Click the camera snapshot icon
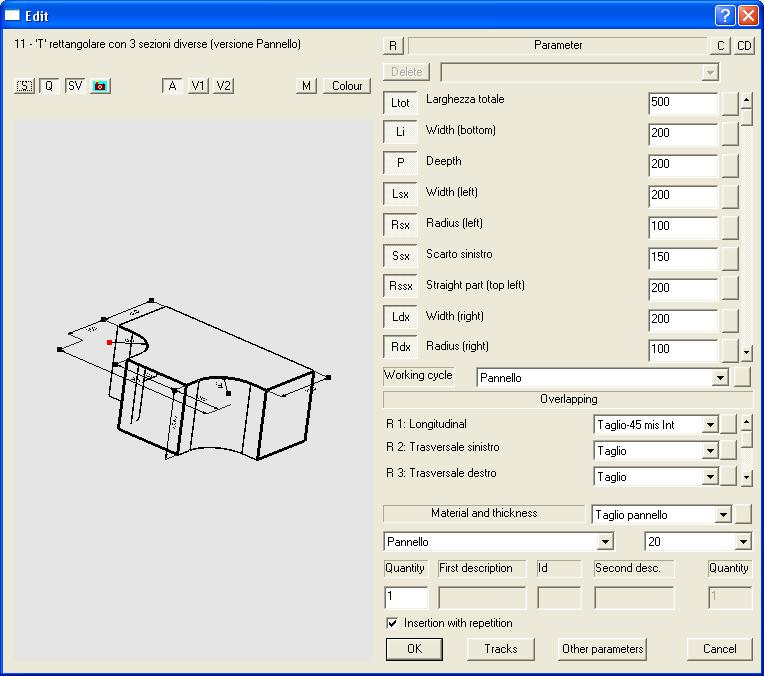The height and width of the screenshot is (676, 764). 99,86
